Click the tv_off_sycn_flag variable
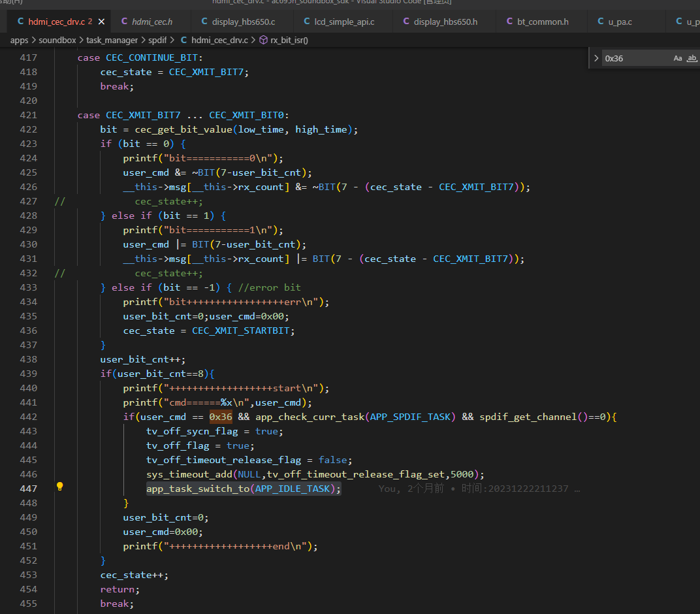Image resolution: width=700 pixels, height=614 pixels. tap(192, 431)
